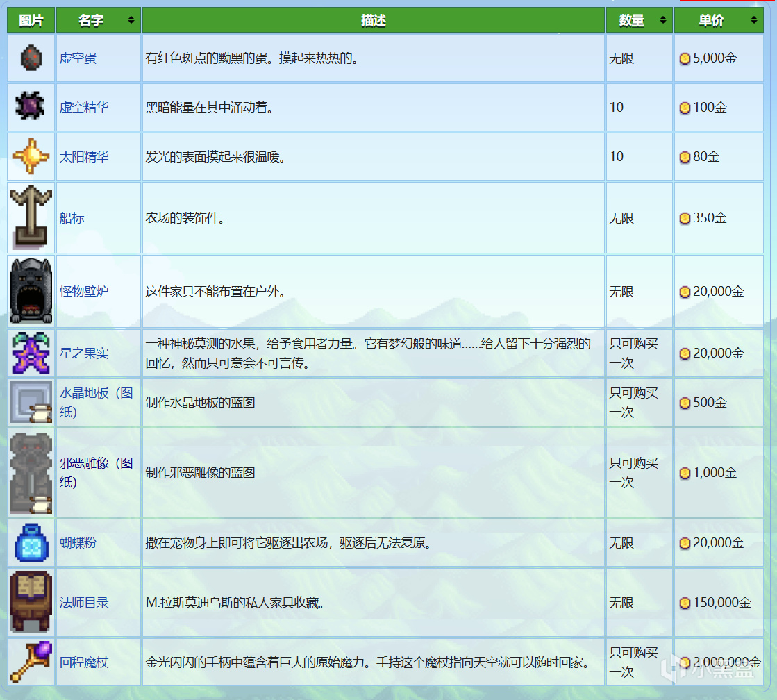Open the 虚空蛋 link
The image size is (777, 700).
(x=78, y=58)
